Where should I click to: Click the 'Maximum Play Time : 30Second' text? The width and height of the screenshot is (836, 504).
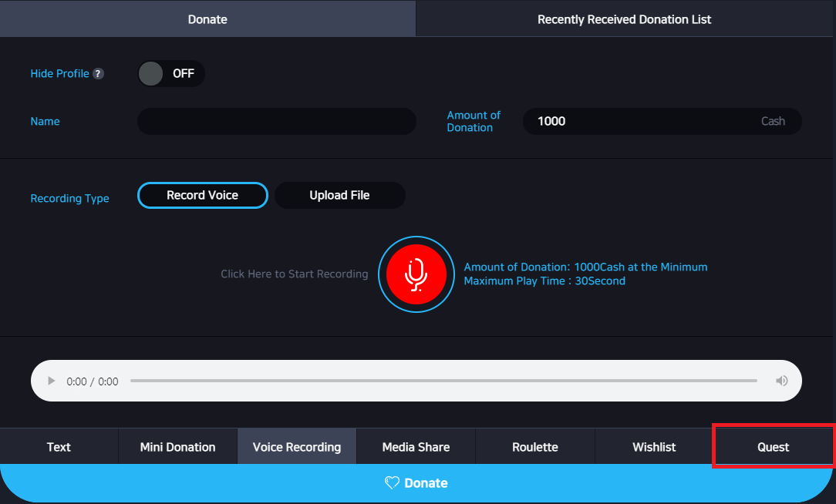[x=544, y=281]
